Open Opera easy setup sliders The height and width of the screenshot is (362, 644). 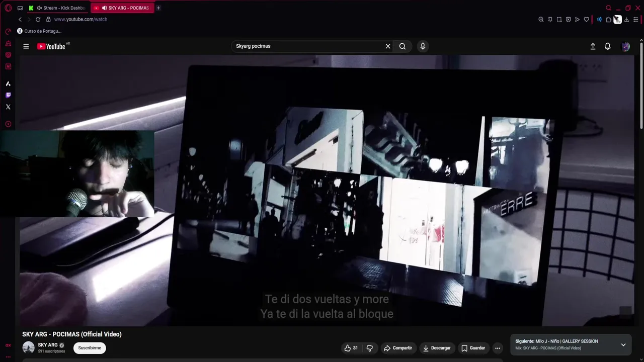(x=636, y=20)
